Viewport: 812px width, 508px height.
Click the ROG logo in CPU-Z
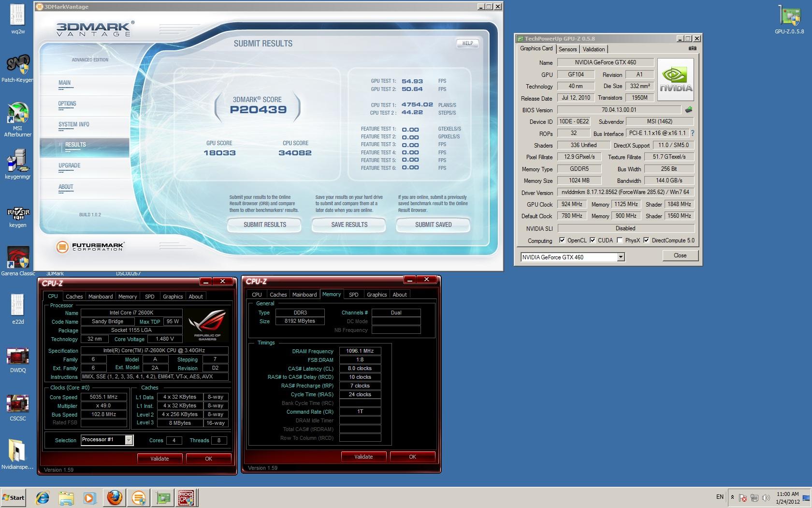(207, 325)
